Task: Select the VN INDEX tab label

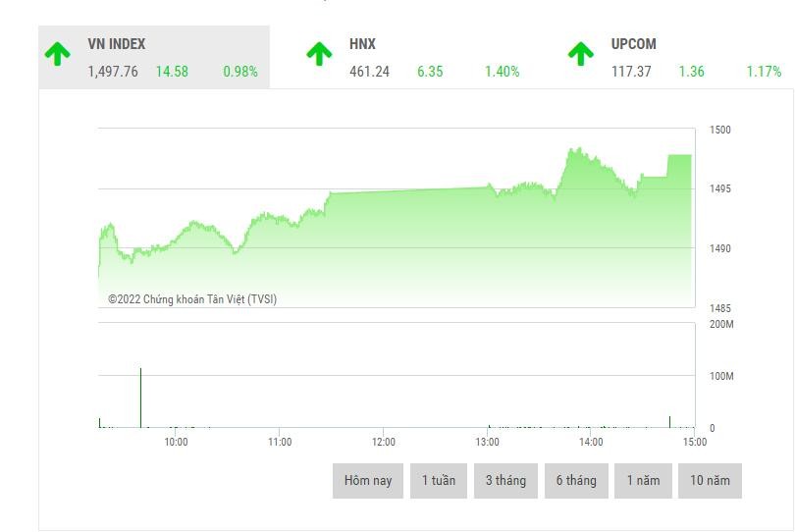Action: pos(116,44)
